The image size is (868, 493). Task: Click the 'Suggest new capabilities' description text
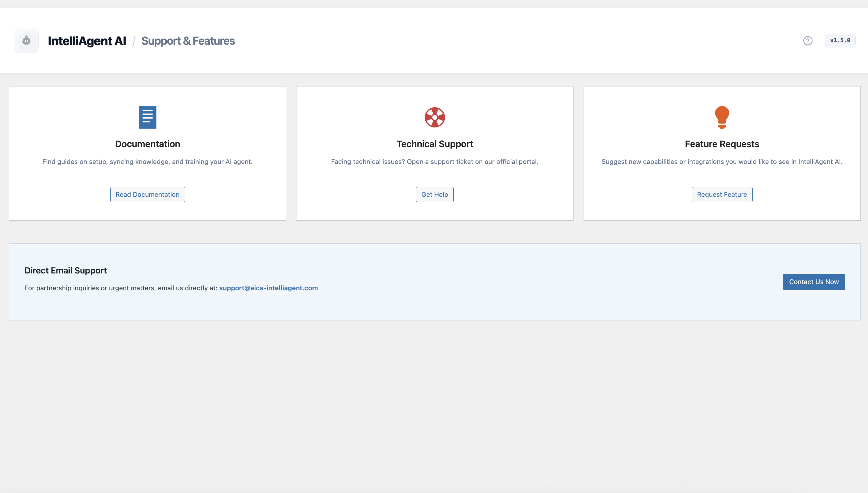pyautogui.click(x=722, y=161)
